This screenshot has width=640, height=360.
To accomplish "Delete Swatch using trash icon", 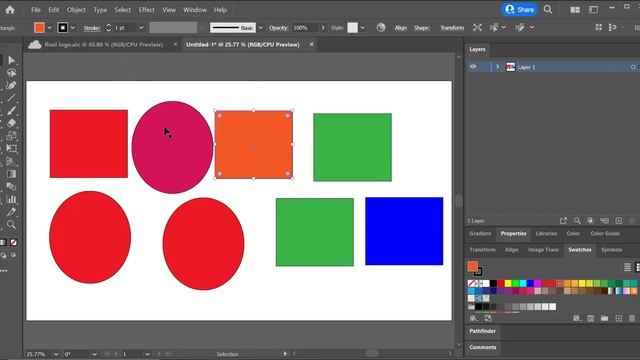I will point(632,318).
